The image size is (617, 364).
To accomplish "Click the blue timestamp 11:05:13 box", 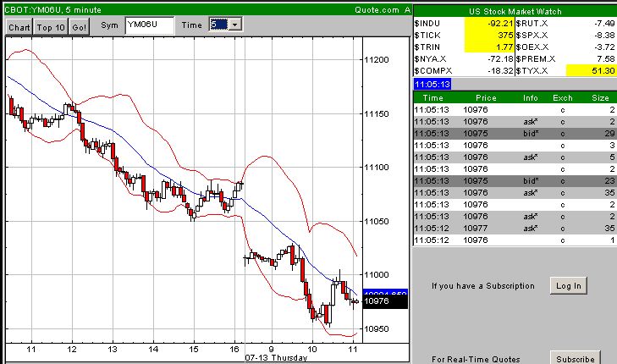I will pos(432,84).
